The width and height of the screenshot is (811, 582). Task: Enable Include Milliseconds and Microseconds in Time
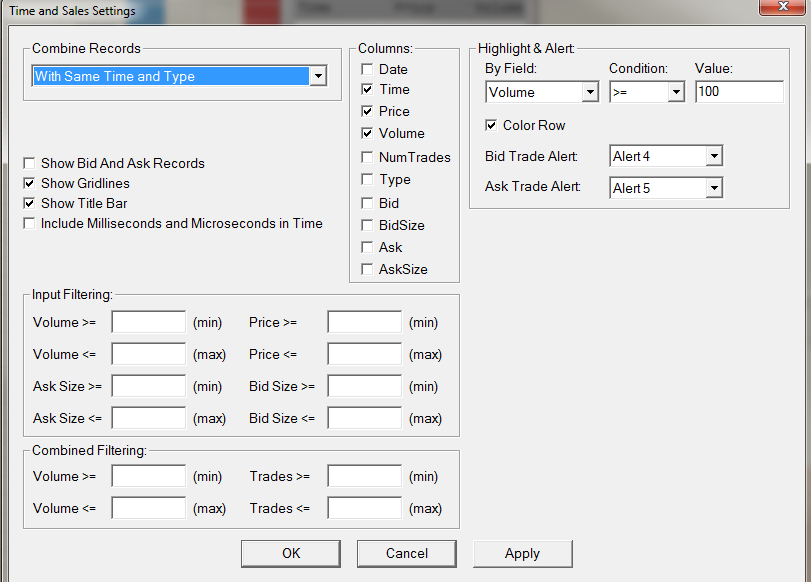(29, 223)
